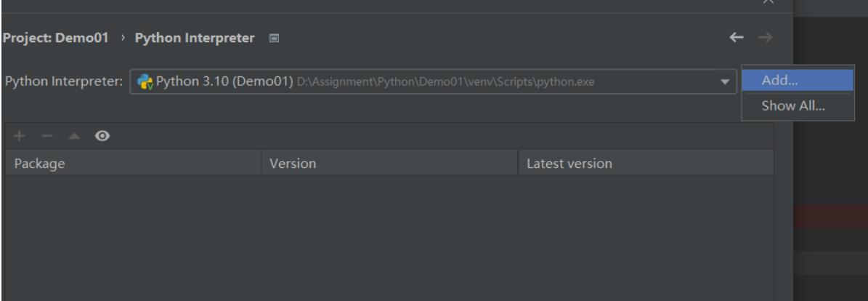Expand interpreter list with the dropdown arrow
Viewport: 868px width, 301px height.
(723, 81)
